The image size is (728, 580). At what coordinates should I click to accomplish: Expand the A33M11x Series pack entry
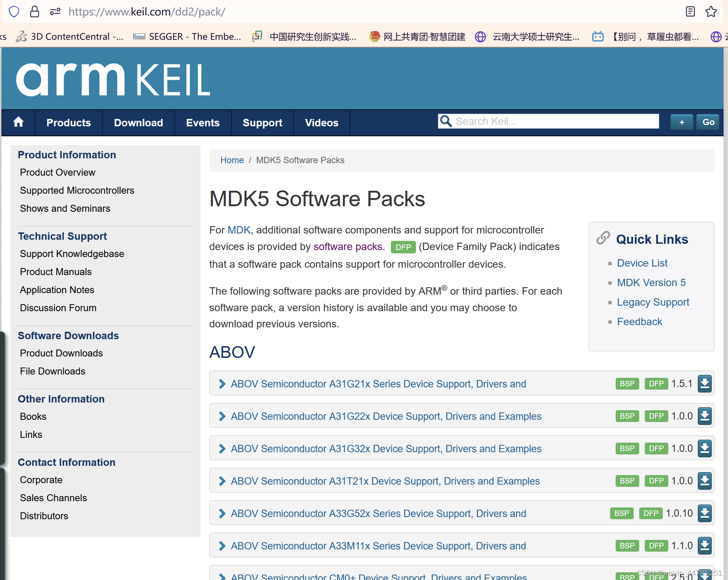click(222, 546)
